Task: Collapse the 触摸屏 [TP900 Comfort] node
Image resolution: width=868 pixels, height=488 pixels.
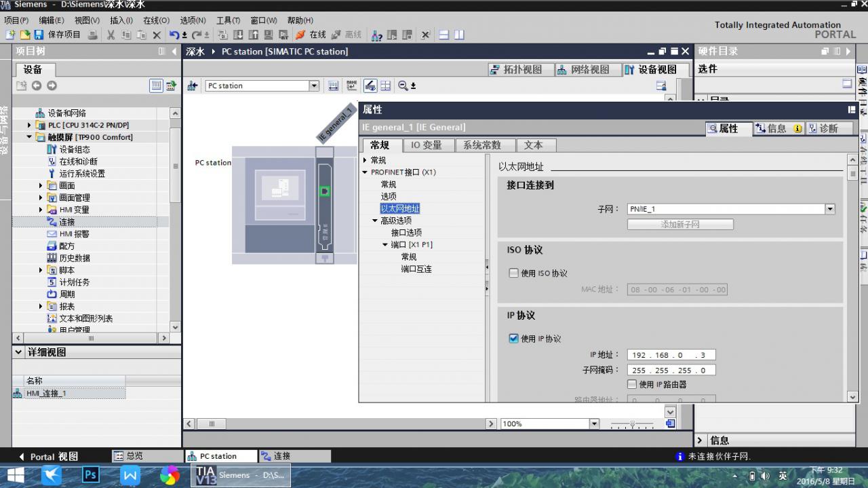Action: click(x=29, y=137)
